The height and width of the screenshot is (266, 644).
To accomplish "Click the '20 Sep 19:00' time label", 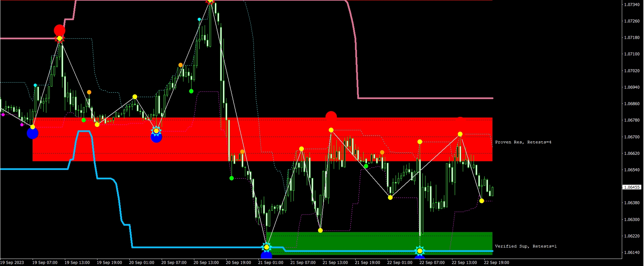I will [238, 263].
